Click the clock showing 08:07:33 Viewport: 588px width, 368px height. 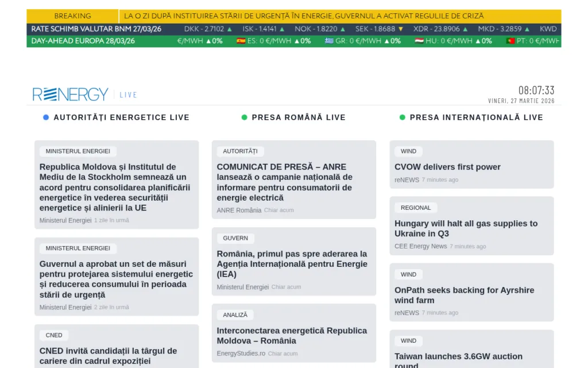(536, 90)
